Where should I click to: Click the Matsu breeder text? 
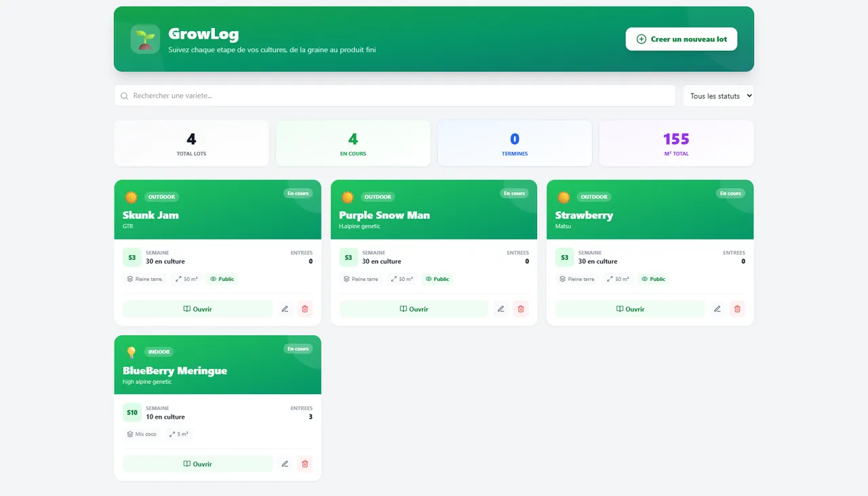tap(563, 226)
